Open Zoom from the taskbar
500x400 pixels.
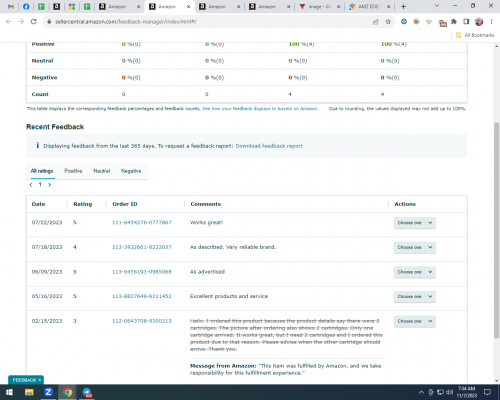point(48,392)
